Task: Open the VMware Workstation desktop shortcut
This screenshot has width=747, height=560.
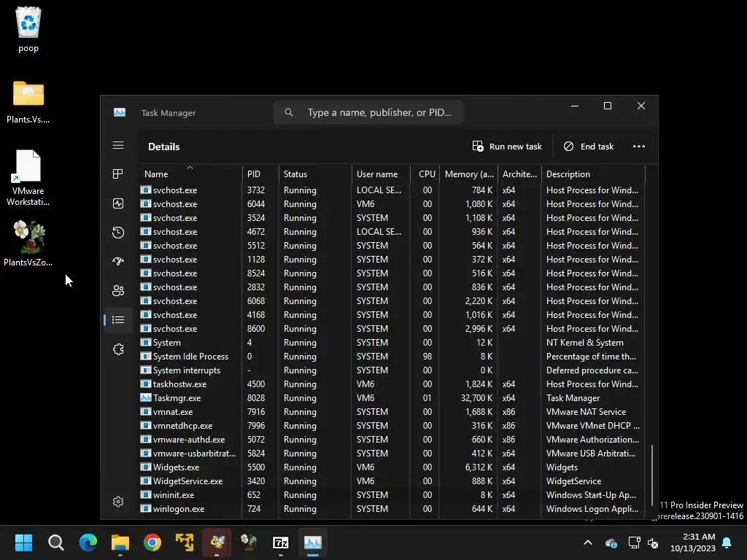Action: tap(28, 178)
